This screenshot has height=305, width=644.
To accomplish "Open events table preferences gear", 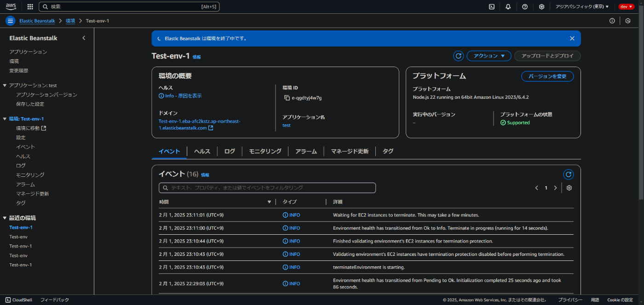I will (x=569, y=188).
